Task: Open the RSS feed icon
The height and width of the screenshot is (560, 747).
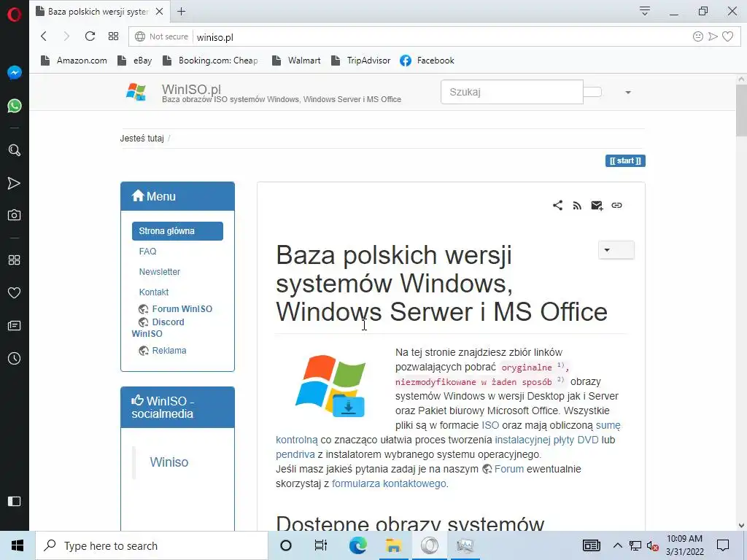Action: tap(577, 206)
